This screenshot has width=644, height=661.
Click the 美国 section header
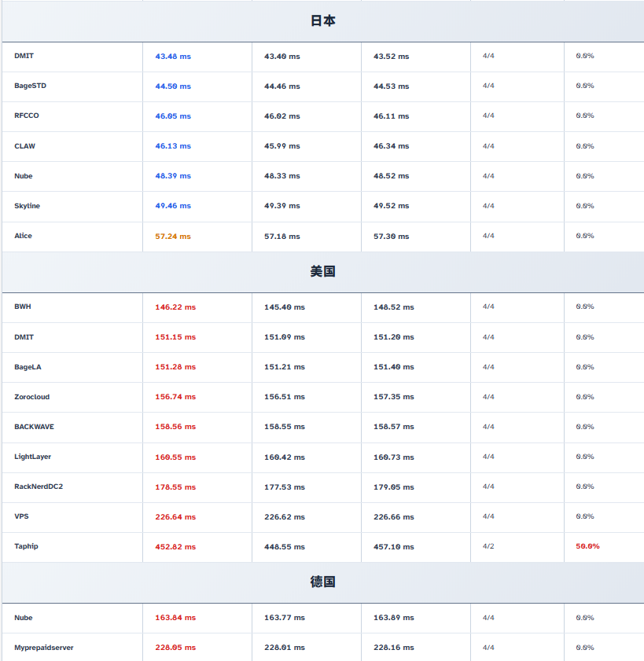[x=322, y=271]
